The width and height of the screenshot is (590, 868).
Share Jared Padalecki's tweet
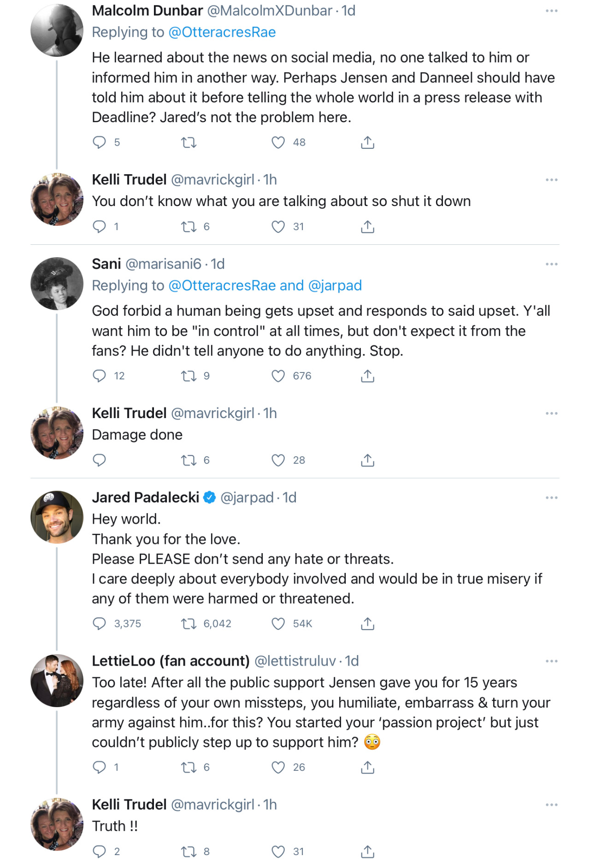click(367, 624)
